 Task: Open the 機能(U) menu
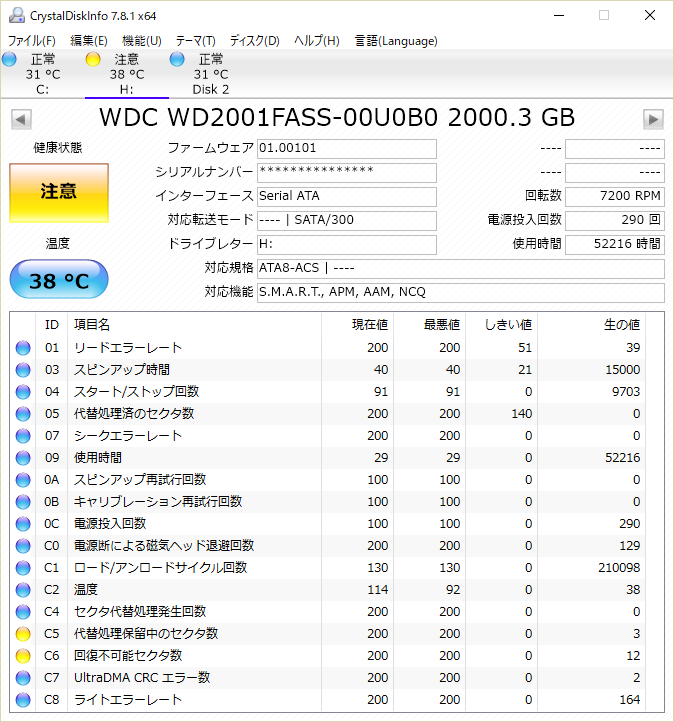142,41
